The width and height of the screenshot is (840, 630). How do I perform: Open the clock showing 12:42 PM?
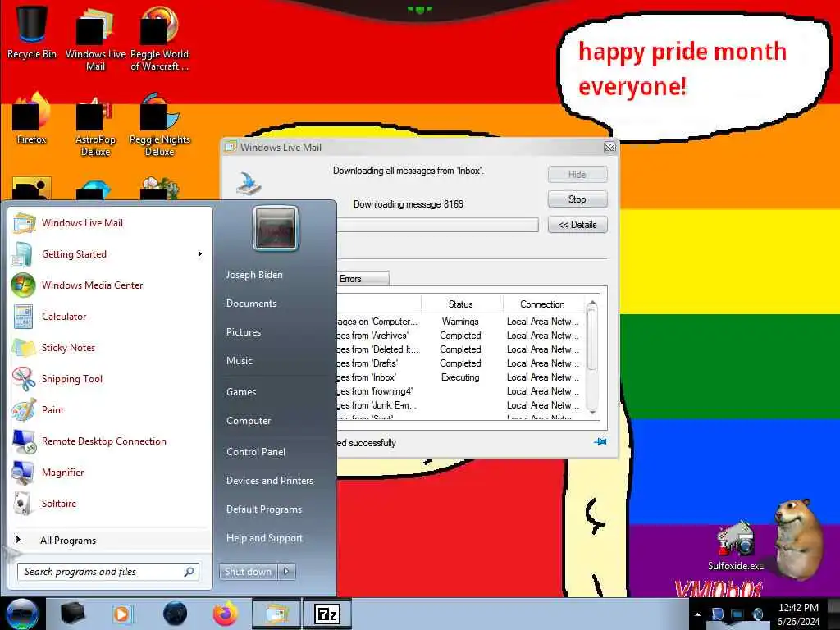pos(798,614)
